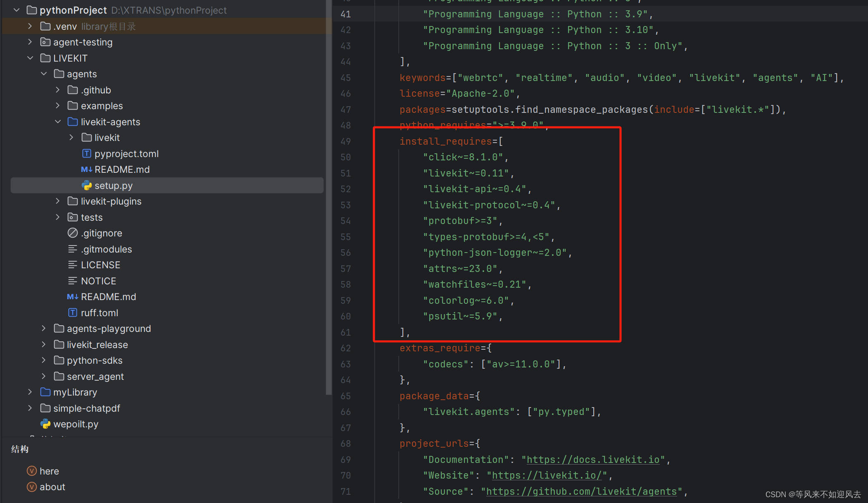
Task: Click the project tree vertical scrollbar
Action: click(328, 198)
